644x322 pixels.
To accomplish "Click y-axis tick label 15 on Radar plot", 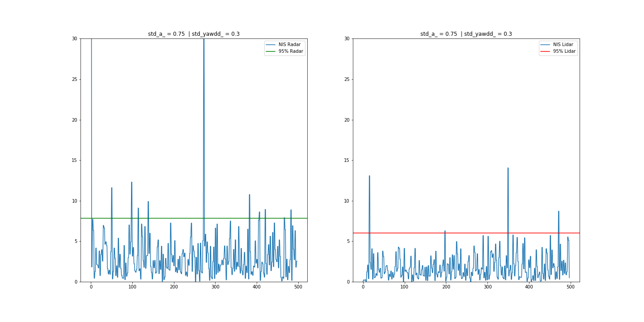I will click(75, 161).
